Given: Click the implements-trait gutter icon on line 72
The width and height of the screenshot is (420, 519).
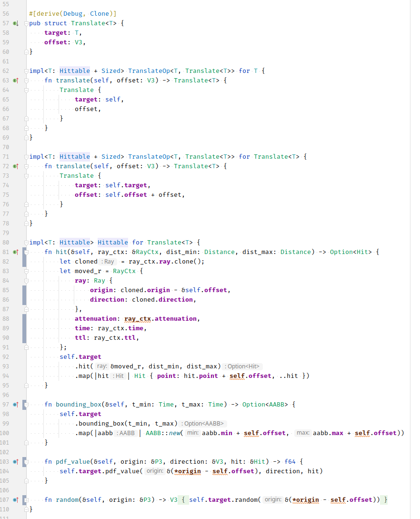Looking at the screenshot, I should pyautogui.click(x=16, y=166).
